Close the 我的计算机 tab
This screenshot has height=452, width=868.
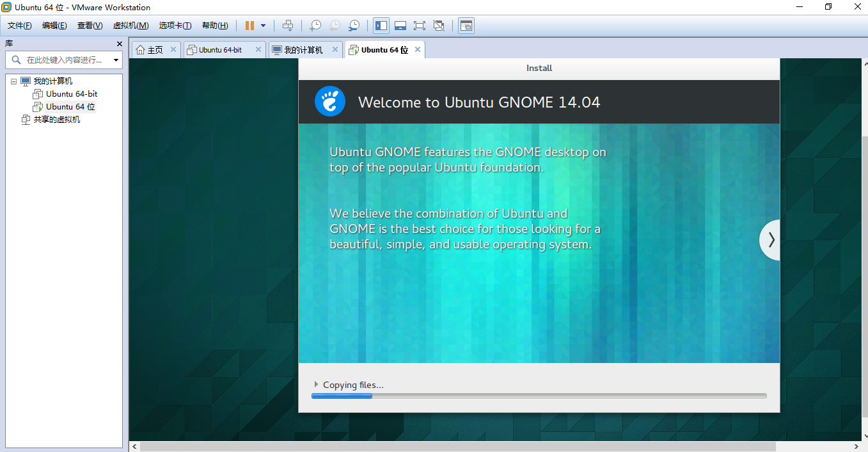pos(335,49)
